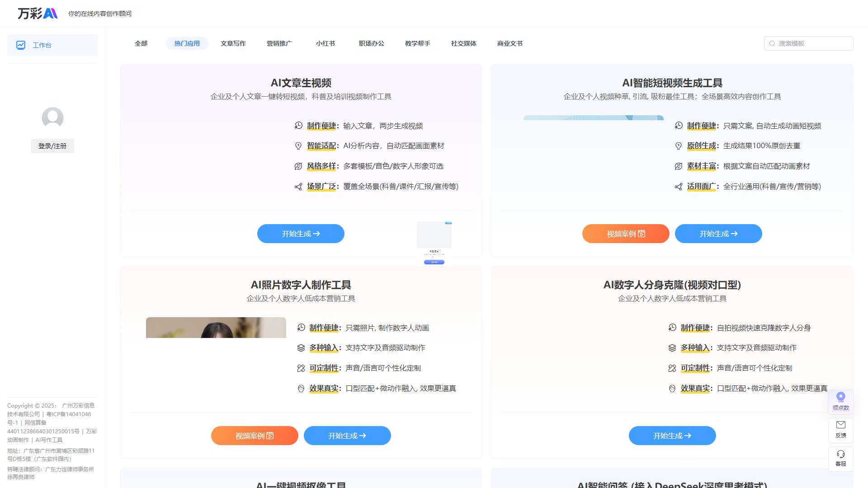Open the 领点数 points icon
Image resolution: width=868 pixels, height=488 pixels.
[x=841, y=397]
